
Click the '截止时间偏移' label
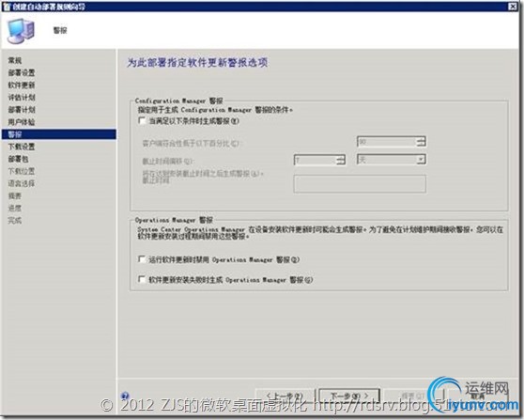click(x=168, y=162)
